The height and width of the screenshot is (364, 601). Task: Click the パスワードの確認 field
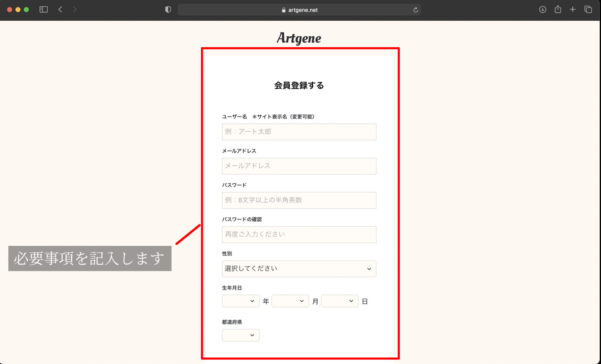[299, 234]
